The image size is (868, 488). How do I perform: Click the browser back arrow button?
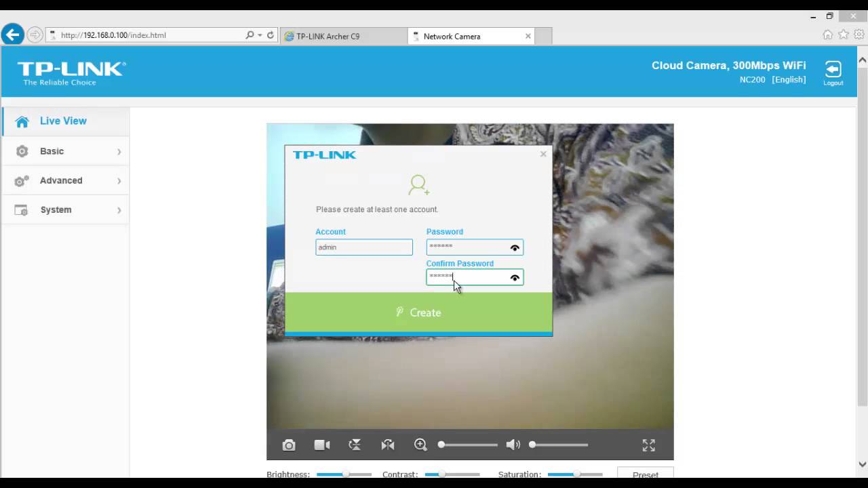pos(12,35)
